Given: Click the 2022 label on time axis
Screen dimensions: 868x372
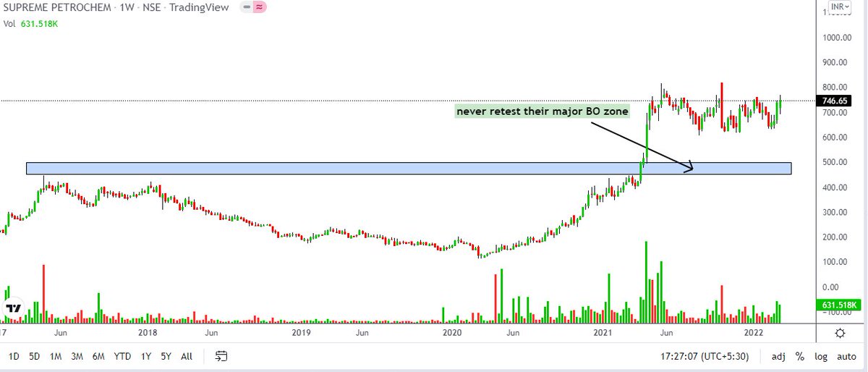Looking at the screenshot, I should [x=755, y=333].
